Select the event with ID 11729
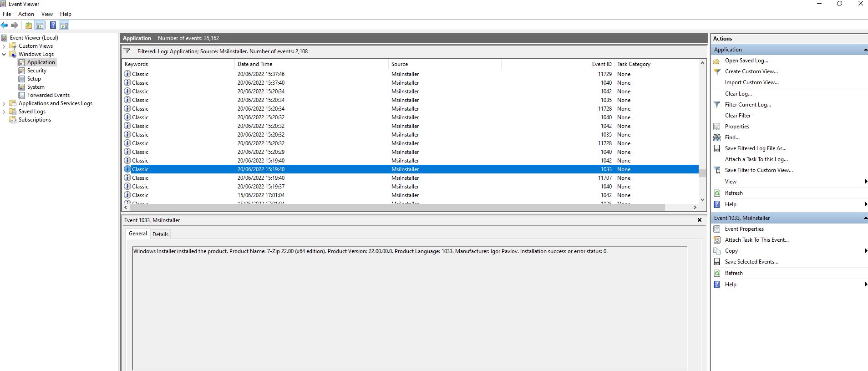The width and height of the screenshot is (868, 371). pyautogui.click(x=411, y=74)
